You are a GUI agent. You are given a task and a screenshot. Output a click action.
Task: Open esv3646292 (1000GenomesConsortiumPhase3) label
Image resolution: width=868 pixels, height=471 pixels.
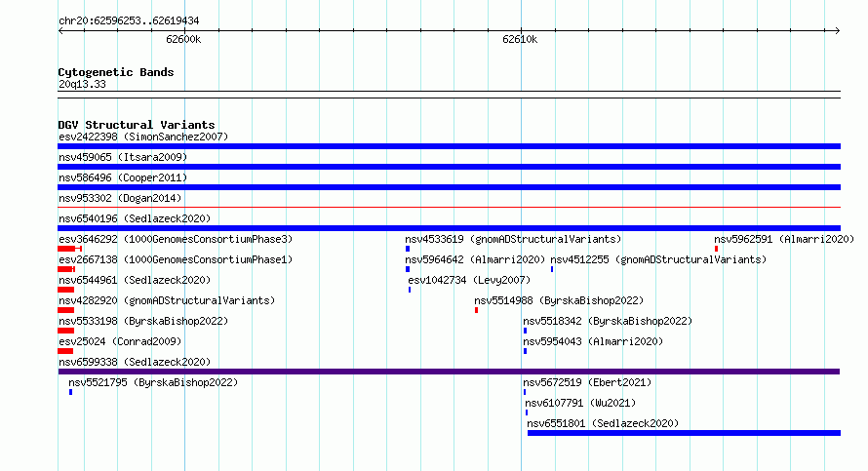tap(176, 239)
